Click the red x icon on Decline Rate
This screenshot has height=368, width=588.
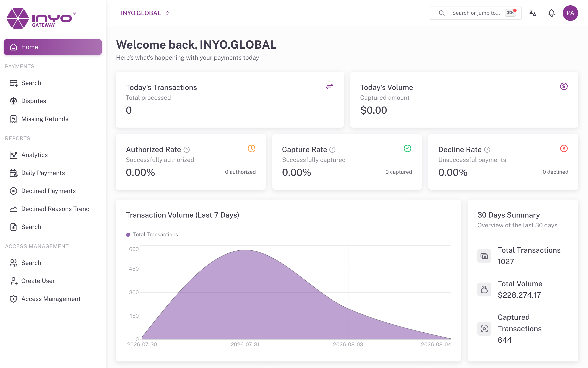coord(564,148)
